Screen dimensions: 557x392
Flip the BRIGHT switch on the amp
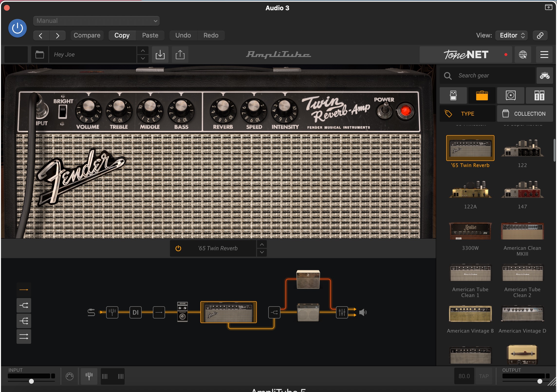(63, 112)
